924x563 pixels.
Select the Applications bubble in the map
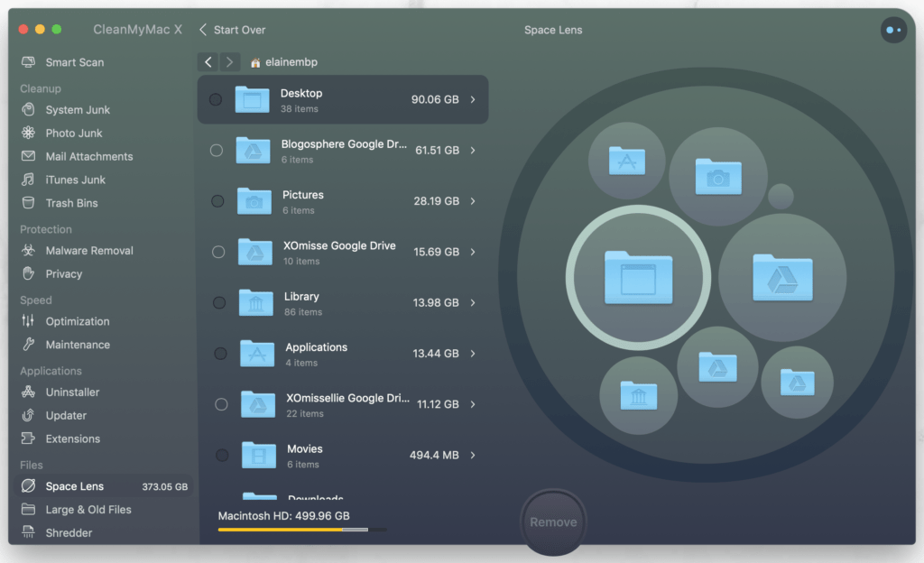coord(627,161)
